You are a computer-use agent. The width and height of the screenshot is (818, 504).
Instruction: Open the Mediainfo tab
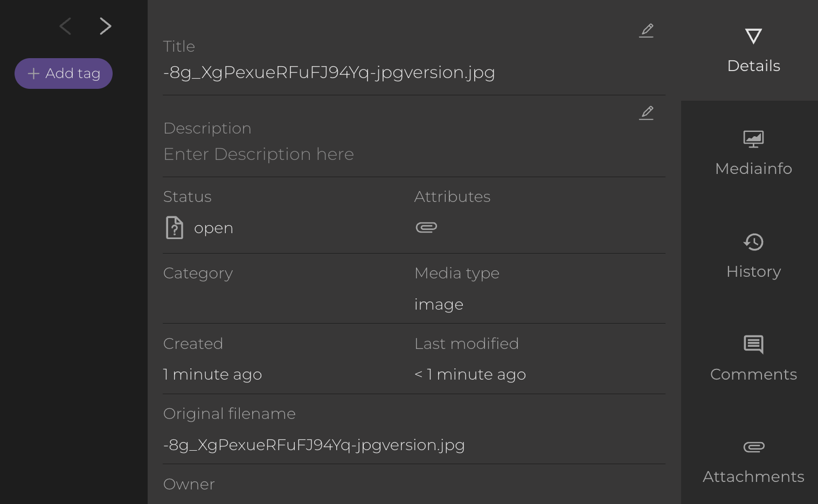[753, 169]
